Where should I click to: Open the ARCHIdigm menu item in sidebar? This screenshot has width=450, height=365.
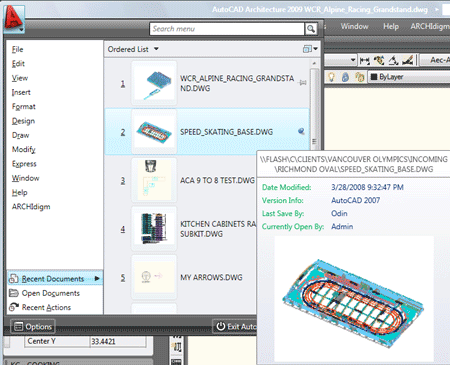point(31,207)
